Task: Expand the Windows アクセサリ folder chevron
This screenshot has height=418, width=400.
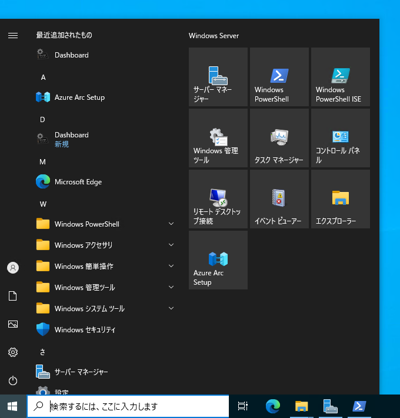Action: (171, 245)
